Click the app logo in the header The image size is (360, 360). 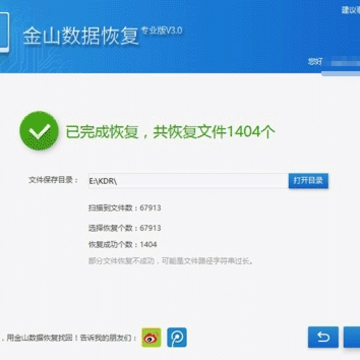4,32
